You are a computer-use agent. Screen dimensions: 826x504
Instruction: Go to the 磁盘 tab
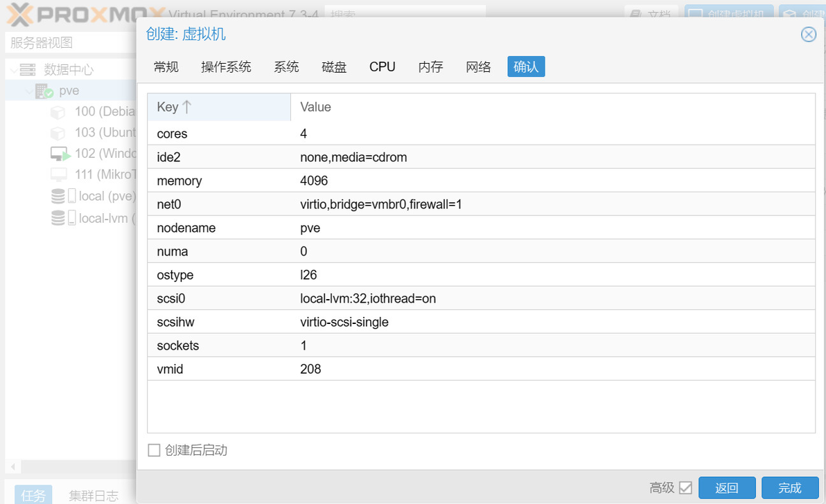[334, 67]
